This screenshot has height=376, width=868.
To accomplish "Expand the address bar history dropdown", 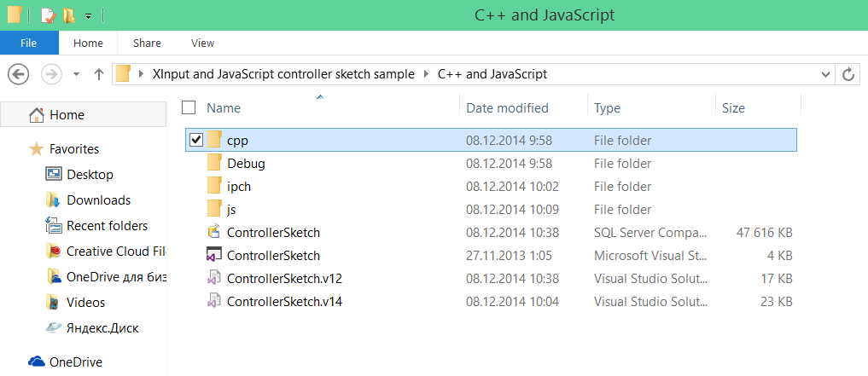I will click(824, 74).
